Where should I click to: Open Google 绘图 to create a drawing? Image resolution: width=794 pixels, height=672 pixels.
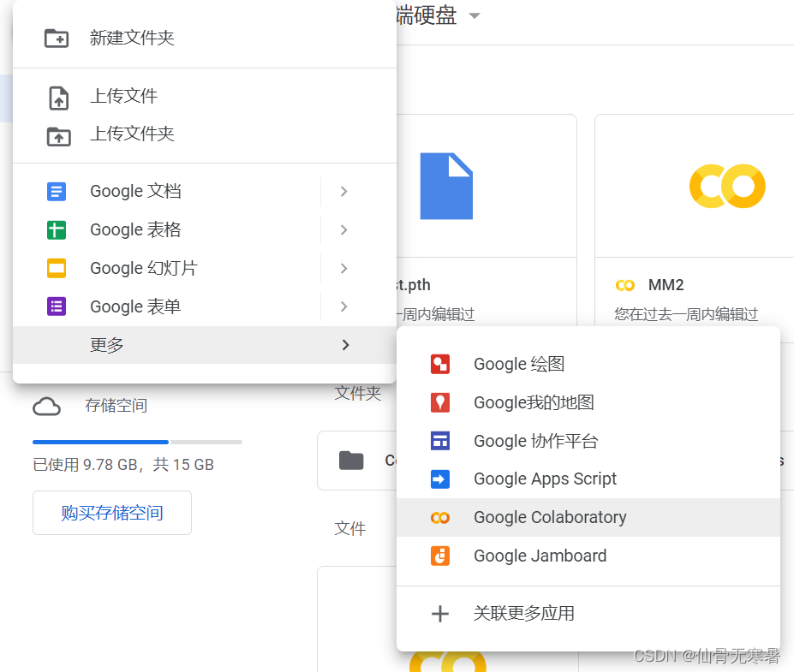[517, 364]
